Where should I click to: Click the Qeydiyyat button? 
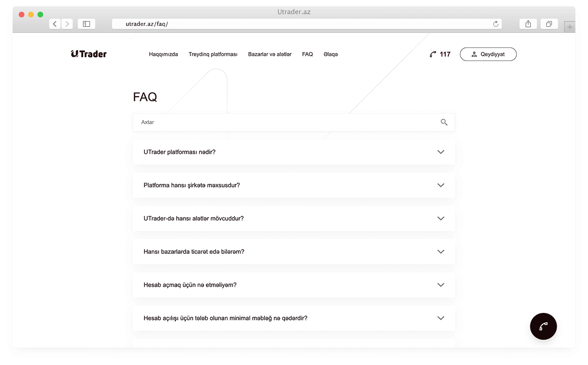(x=488, y=54)
